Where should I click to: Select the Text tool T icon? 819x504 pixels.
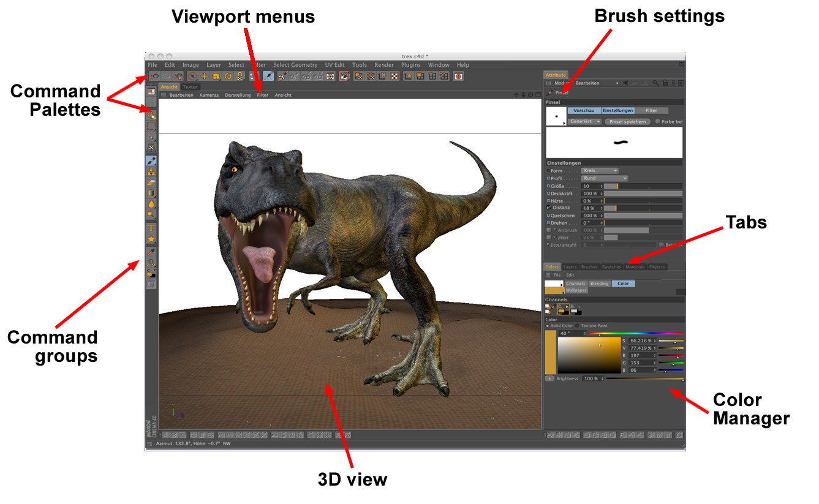pyautogui.click(x=151, y=228)
